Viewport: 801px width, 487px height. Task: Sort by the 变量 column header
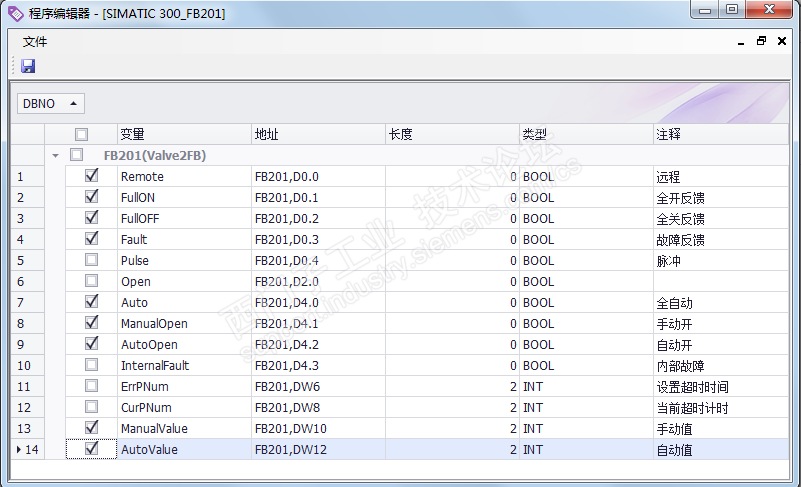184,134
